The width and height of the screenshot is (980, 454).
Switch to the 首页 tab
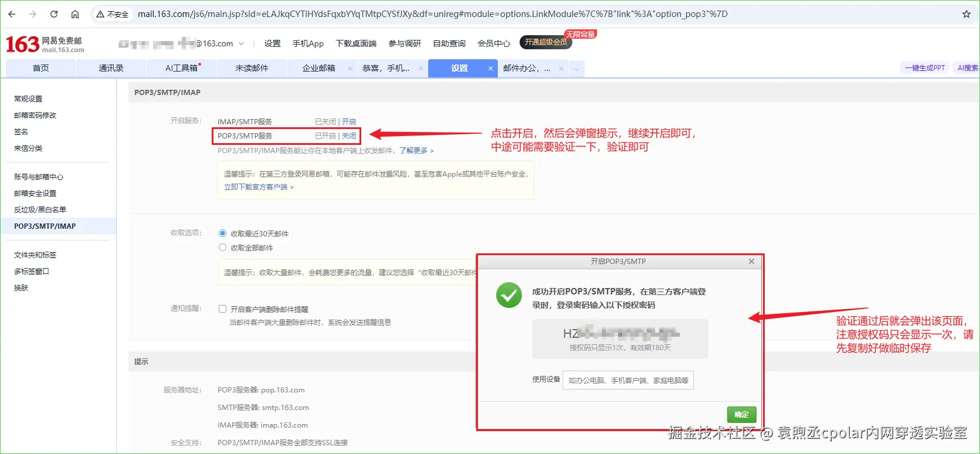[x=40, y=68]
